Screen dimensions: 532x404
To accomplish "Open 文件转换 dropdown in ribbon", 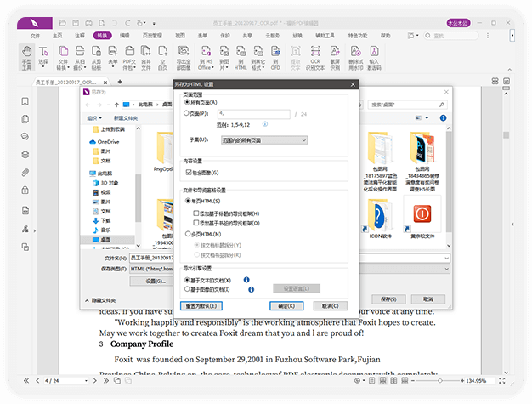I will pyautogui.click(x=68, y=68).
